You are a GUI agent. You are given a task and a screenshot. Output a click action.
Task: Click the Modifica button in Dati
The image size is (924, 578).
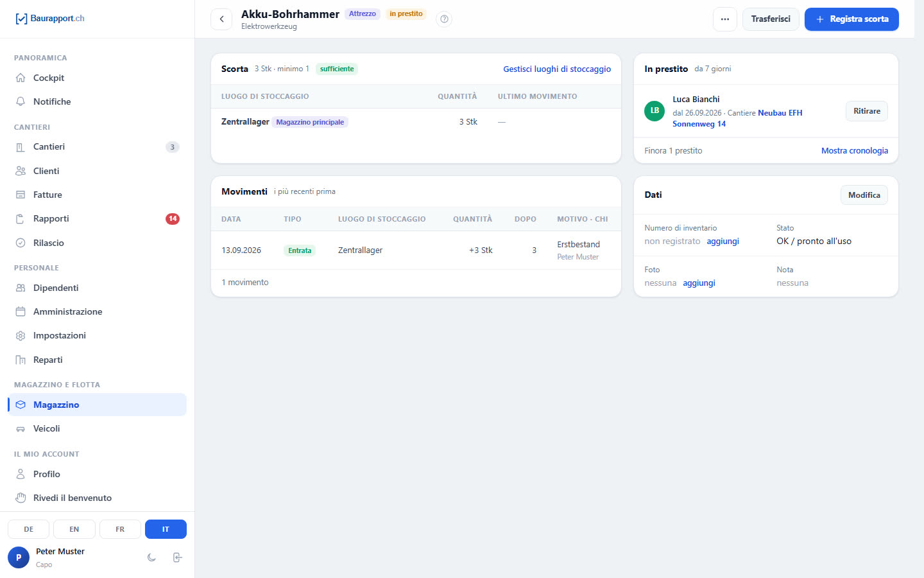[864, 195]
